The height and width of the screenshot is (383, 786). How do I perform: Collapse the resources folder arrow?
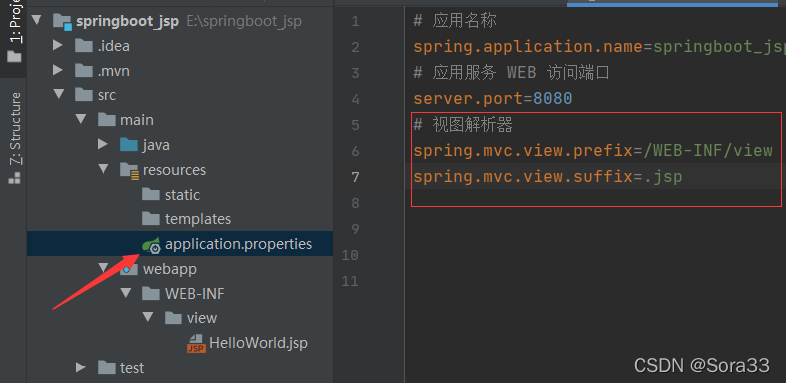[x=104, y=169]
